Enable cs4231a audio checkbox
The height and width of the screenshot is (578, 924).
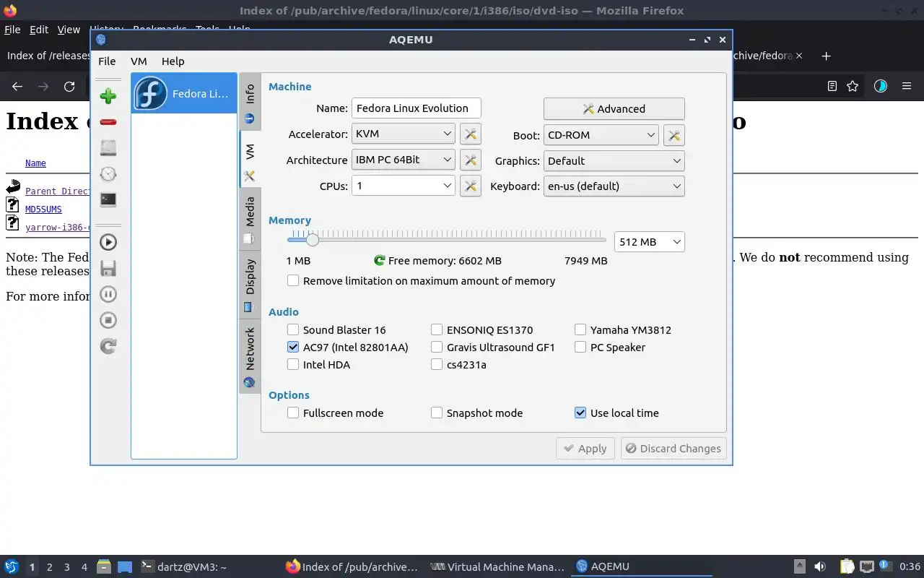coord(458,364)
